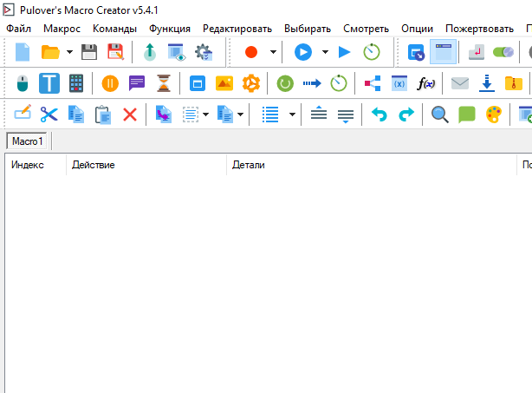This screenshot has height=393, width=532.
Task: Insert text command with T icon
Action: (x=49, y=83)
